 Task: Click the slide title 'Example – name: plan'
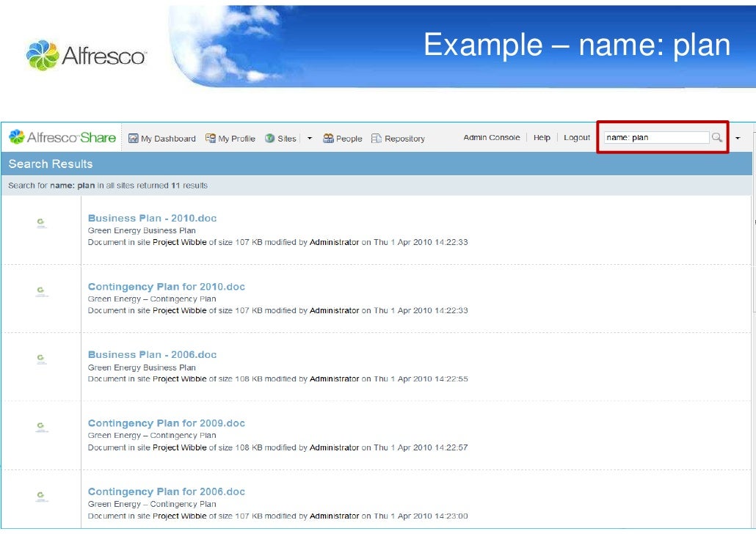point(577,45)
